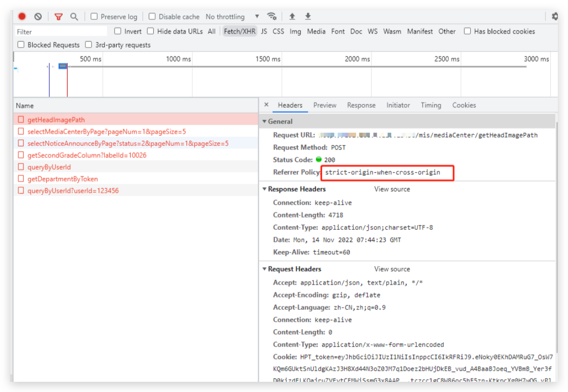The height and width of the screenshot is (392, 568).
Task: Switch to the Headers tab
Action: [x=290, y=105]
